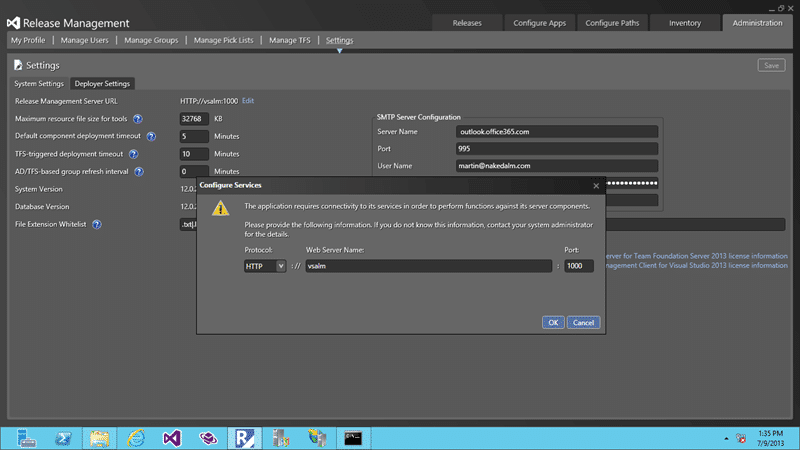Image resolution: width=800 pixels, height=450 pixels.
Task: Cancel the Configure Services dialog
Action: click(x=583, y=322)
